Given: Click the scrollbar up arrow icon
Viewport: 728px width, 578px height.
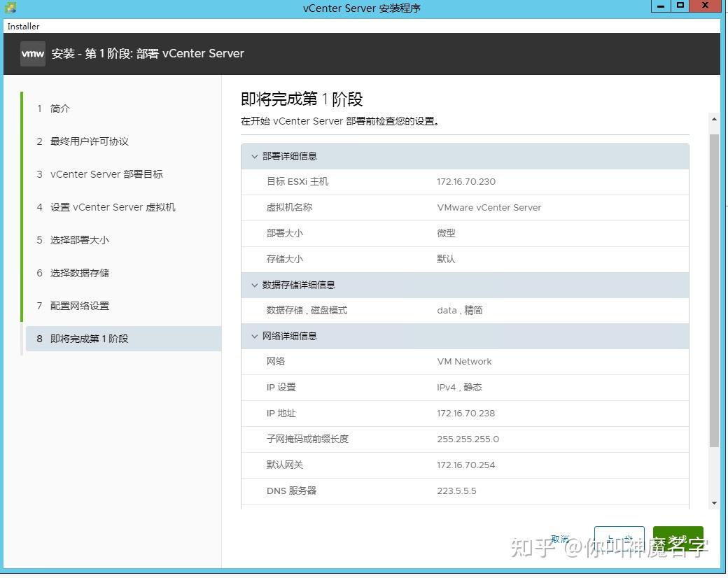Looking at the screenshot, I should (715, 118).
